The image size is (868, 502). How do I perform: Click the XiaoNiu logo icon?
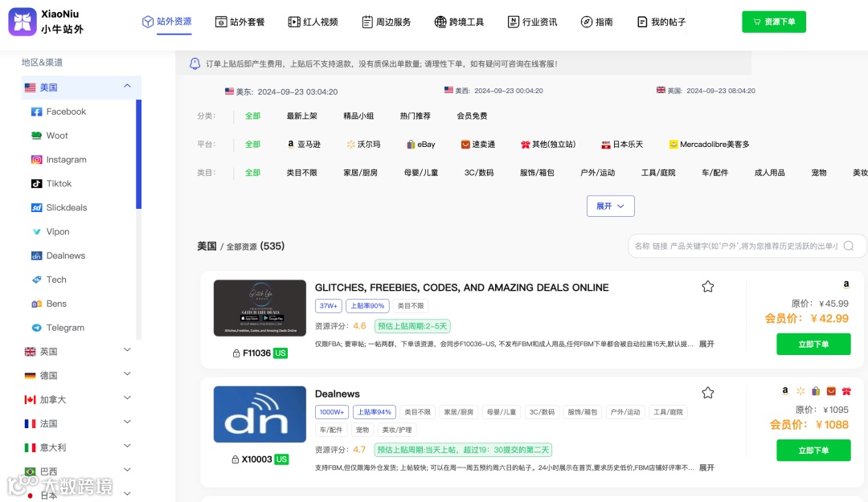(x=23, y=22)
